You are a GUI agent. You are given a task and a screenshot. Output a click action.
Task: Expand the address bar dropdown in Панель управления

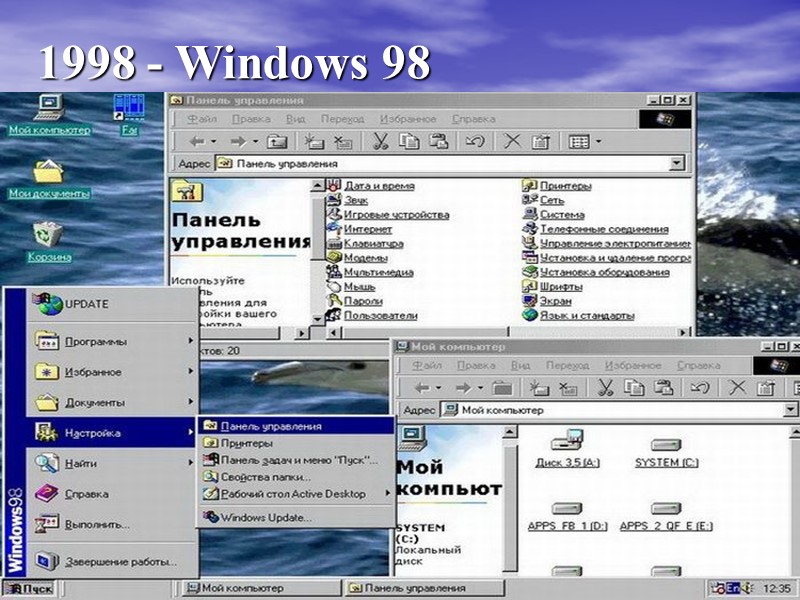[x=677, y=164]
